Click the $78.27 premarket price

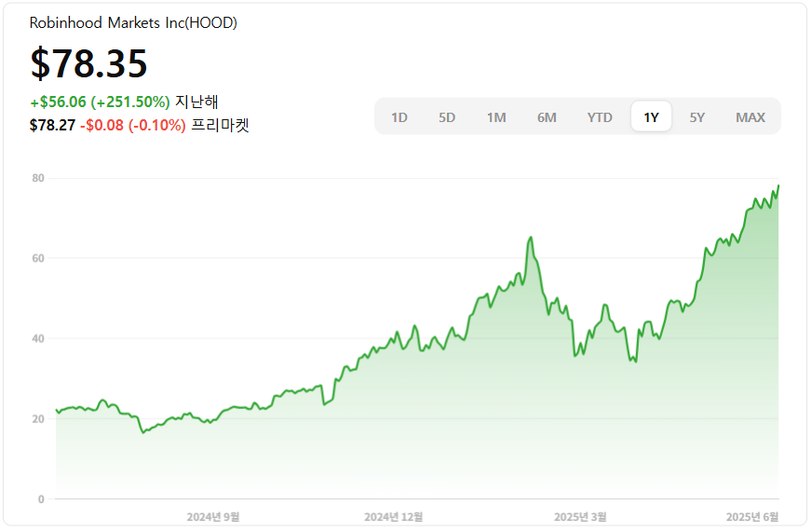click(x=52, y=125)
